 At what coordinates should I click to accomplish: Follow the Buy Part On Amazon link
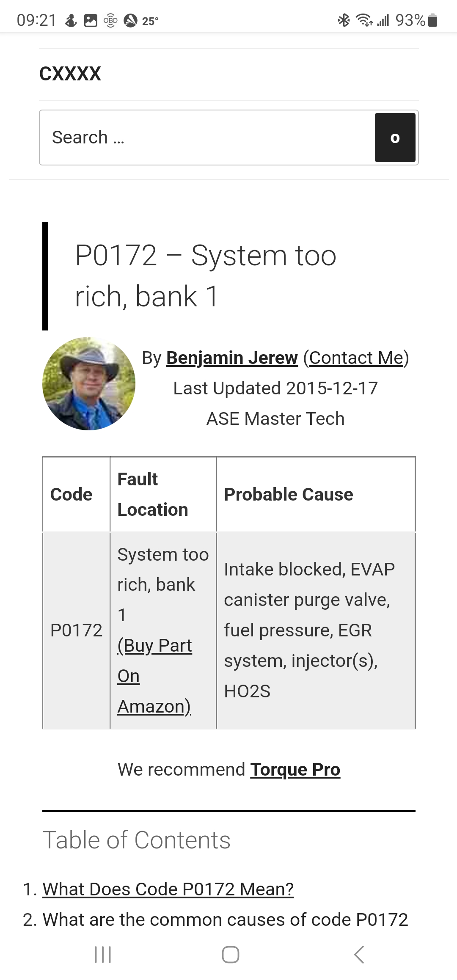point(154,676)
